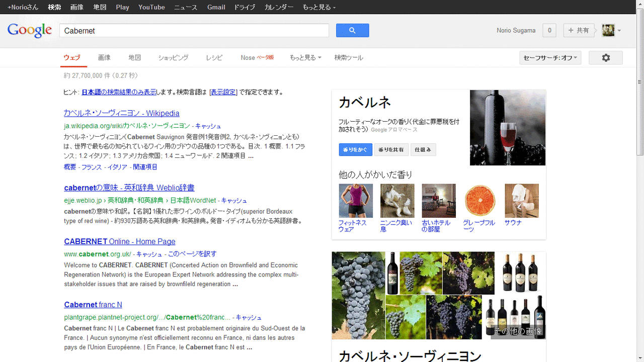Open the サウナ link
644x362 pixels.
(x=513, y=223)
